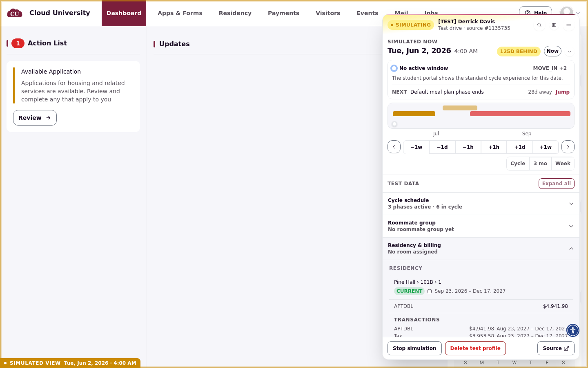Click the dark orange timeline phase bar
Image resolution: width=588 pixels, height=368 pixels.
pyautogui.click(x=414, y=114)
